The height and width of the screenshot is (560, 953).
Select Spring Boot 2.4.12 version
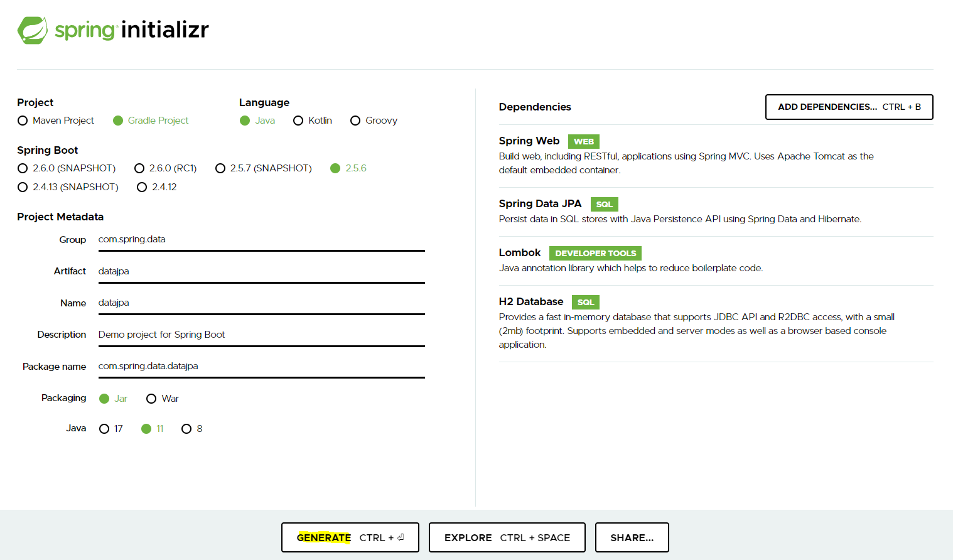(157, 187)
